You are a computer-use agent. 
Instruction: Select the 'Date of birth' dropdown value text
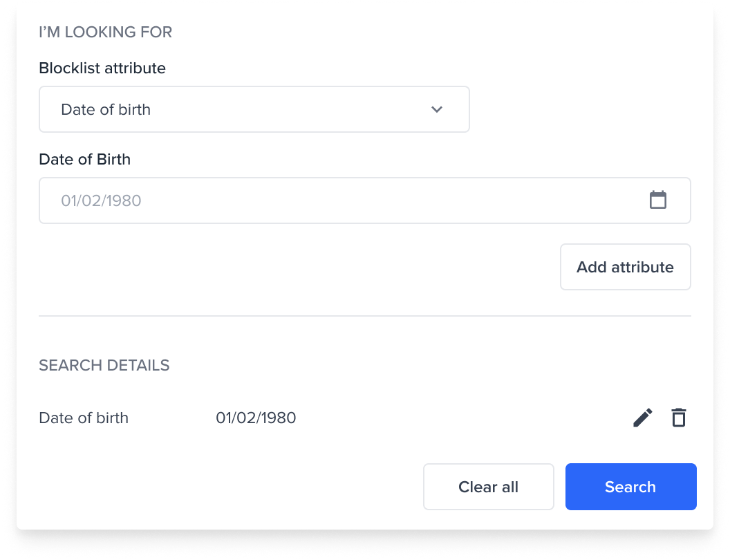pos(106,109)
